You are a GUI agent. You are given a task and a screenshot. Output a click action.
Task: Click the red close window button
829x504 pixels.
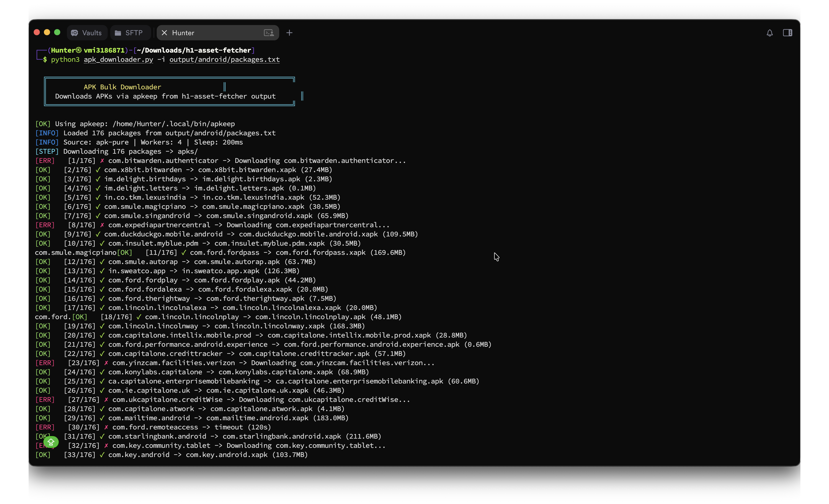[x=37, y=32]
